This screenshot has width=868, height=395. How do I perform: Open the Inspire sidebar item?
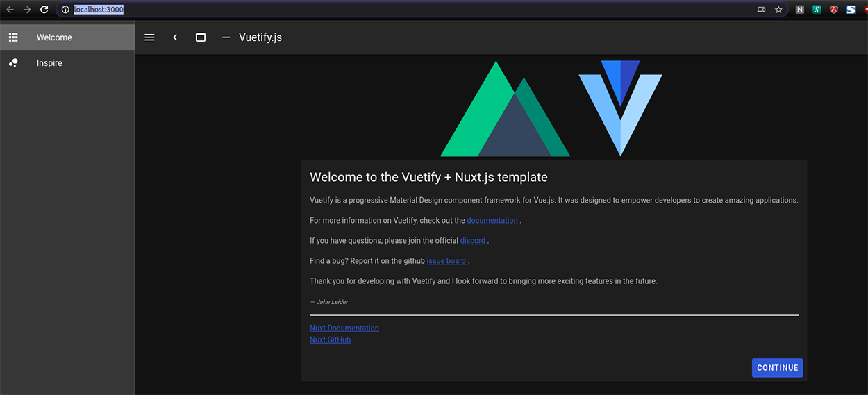(49, 63)
